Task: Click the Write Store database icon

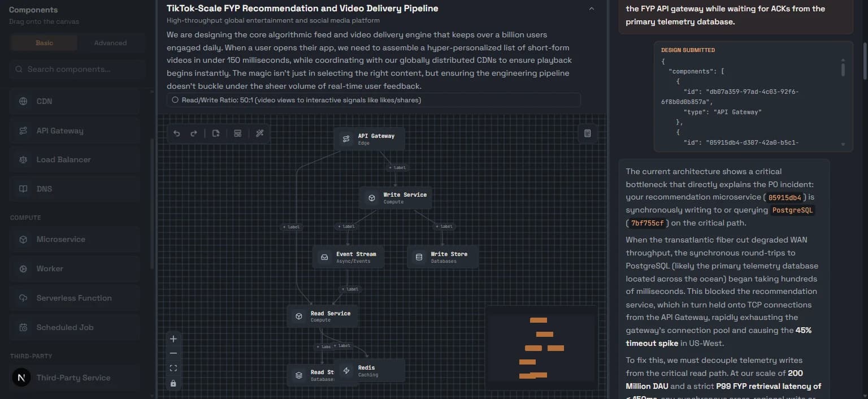Action: [419, 257]
